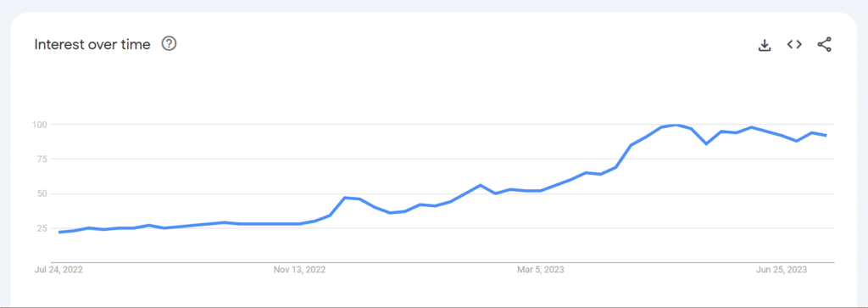
Task: Click the sharp dip after the 100 peak
Action: pos(706,144)
